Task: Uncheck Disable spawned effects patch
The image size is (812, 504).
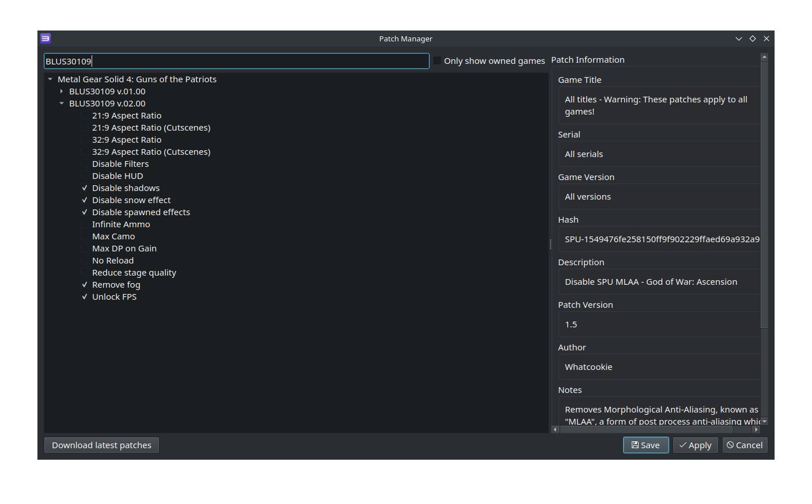Action: pos(85,212)
